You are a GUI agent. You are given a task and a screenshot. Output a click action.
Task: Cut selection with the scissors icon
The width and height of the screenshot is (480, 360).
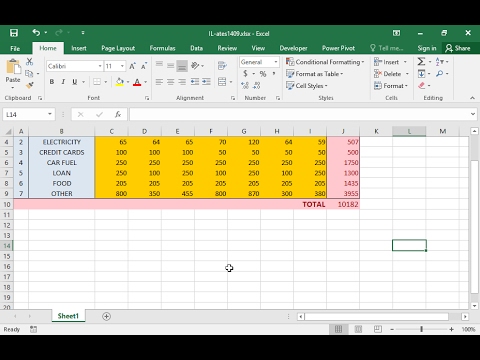pyautogui.click(x=29, y=62)
